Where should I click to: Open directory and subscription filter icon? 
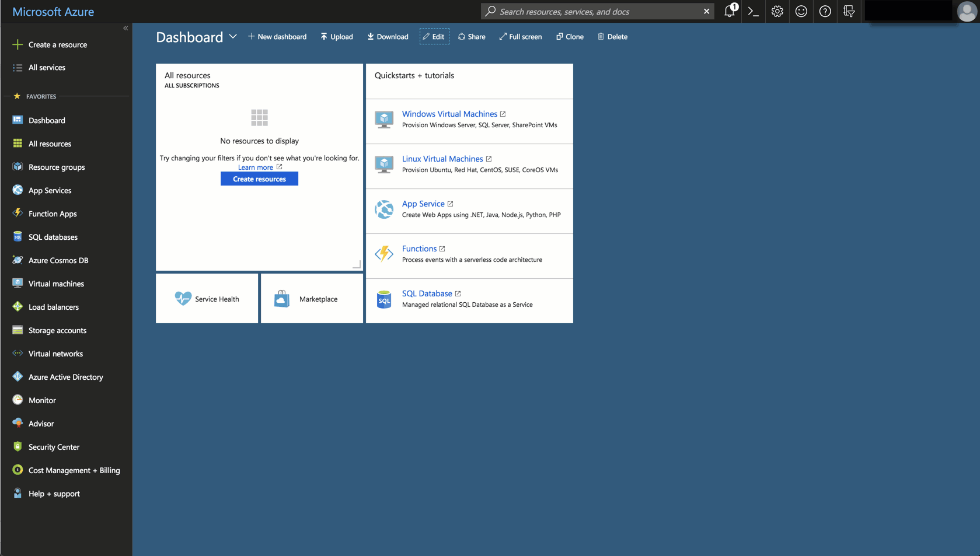849,11
